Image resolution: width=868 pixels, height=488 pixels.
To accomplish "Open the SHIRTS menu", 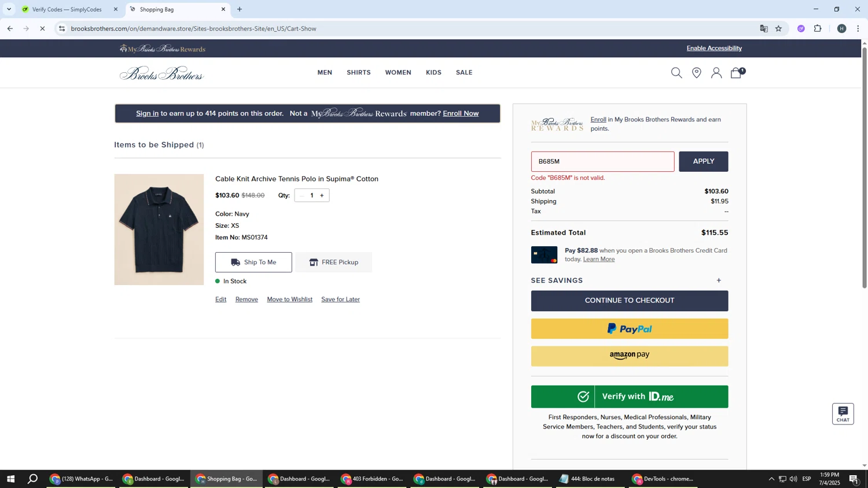I will click(359, 73).
